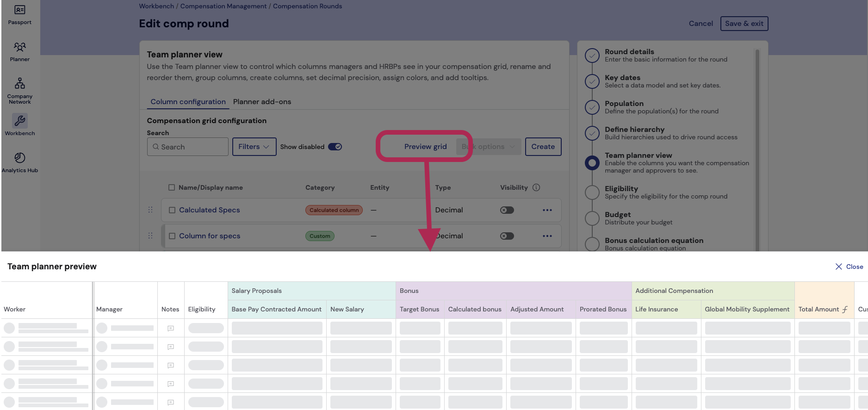The width and height of the screenshot is (868, 410).
Task: Toggle the Show disabled switch
Action: [x=335, y=147]
